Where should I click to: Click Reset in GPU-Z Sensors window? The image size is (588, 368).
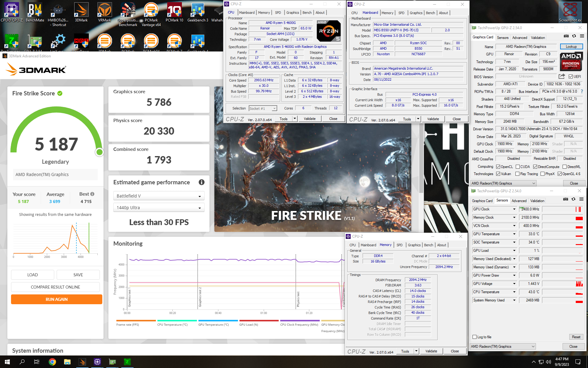point(576,337)
